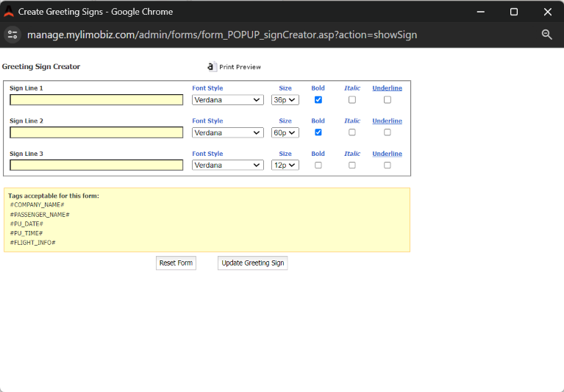The height and width of the screenshot is (392, 564).
Task: Click the Print Preview link text
Action: point(240,67)
